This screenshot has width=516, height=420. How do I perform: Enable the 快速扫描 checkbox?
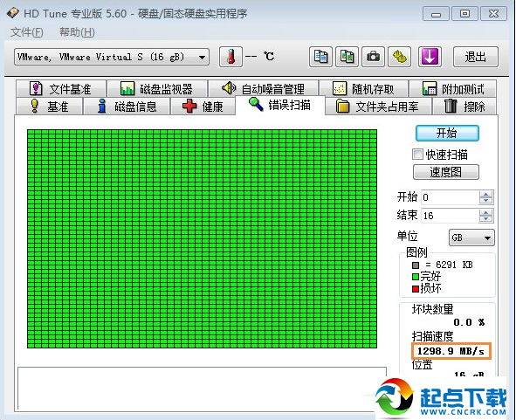(x=417, y=154)
